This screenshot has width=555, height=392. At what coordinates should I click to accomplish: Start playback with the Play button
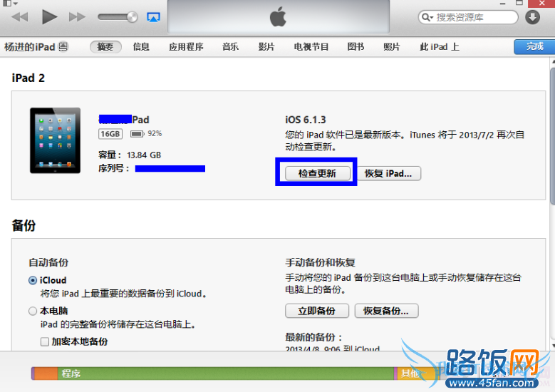coord(49,16)
